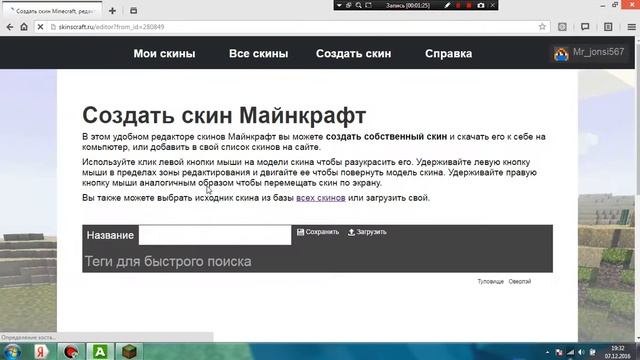640x360 pixels.
Task: Stop page loading with the X icon
Action: coord(40,27)
